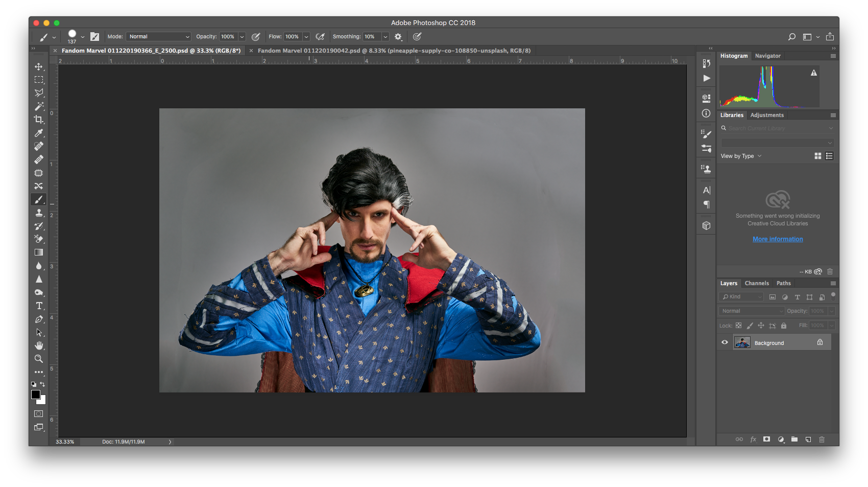Viewport: 868px width, 487px height.
Task: Open the Search magnifier in options bar
Action: (x=792, y=37)
